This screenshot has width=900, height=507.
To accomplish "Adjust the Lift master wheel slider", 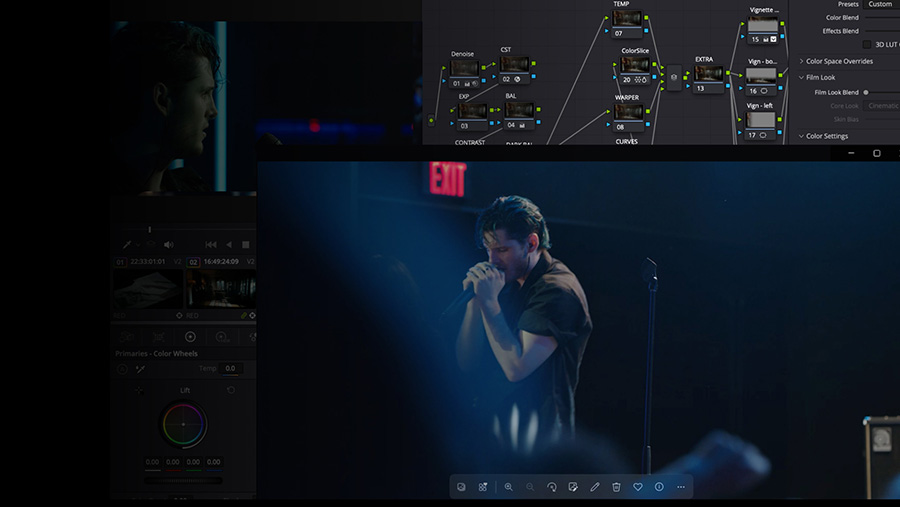I will [183, 480].
